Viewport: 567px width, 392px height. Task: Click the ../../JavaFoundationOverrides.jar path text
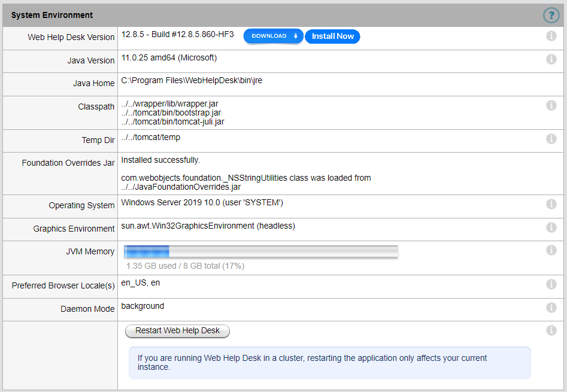[x=181, y=187]
